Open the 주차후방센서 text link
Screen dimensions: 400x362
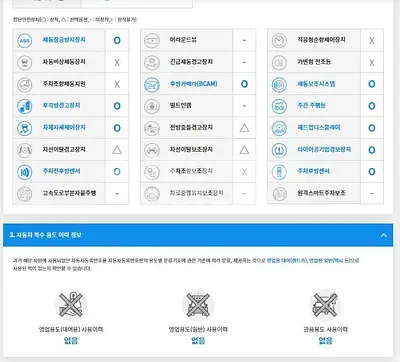point(313,171)
